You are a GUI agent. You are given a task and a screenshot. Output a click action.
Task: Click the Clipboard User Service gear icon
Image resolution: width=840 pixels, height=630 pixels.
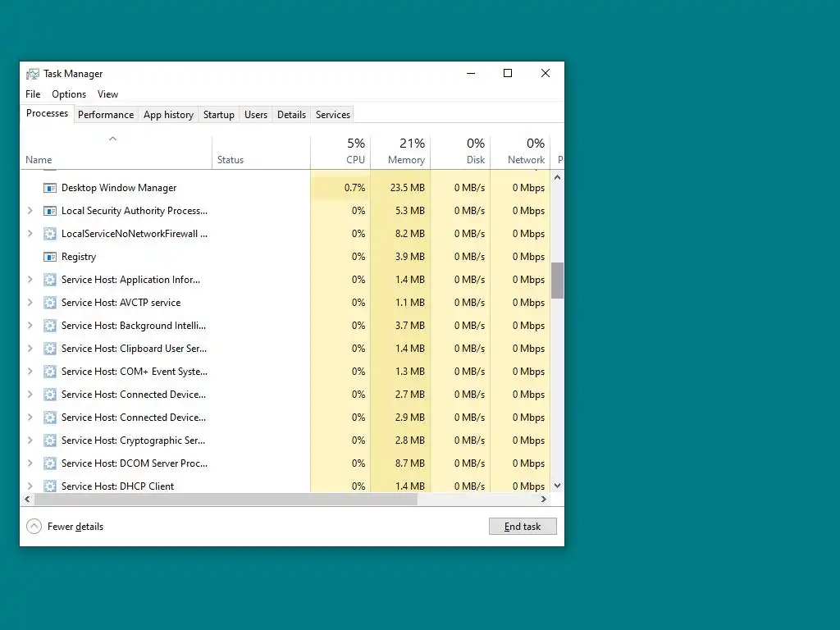click(50, 349)
